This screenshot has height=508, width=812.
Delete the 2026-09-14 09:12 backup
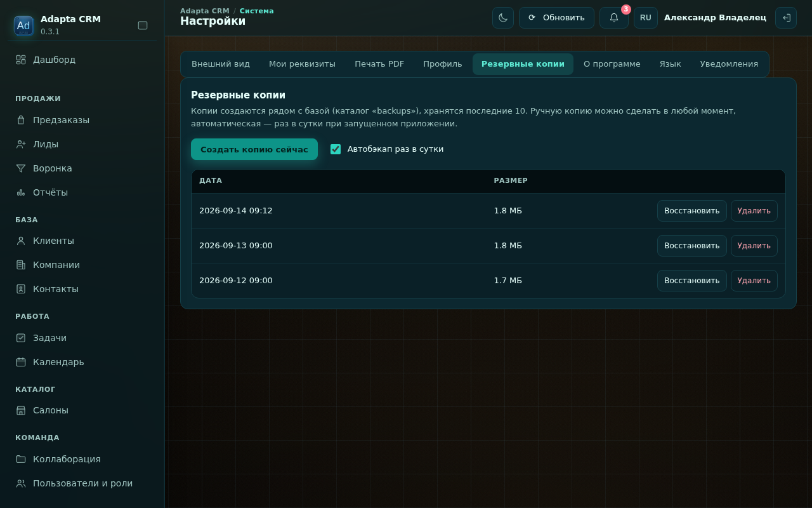[x=754, y=211]
